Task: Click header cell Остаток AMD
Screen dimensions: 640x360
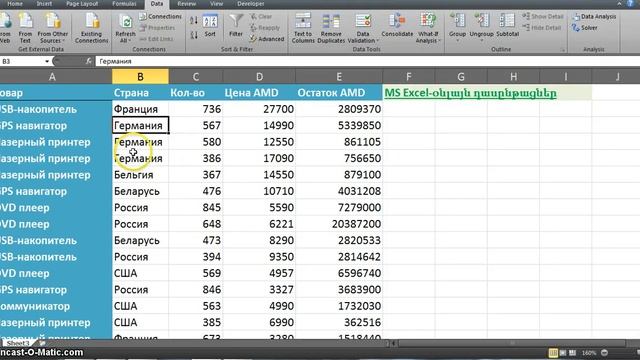Action: (339, 93)
